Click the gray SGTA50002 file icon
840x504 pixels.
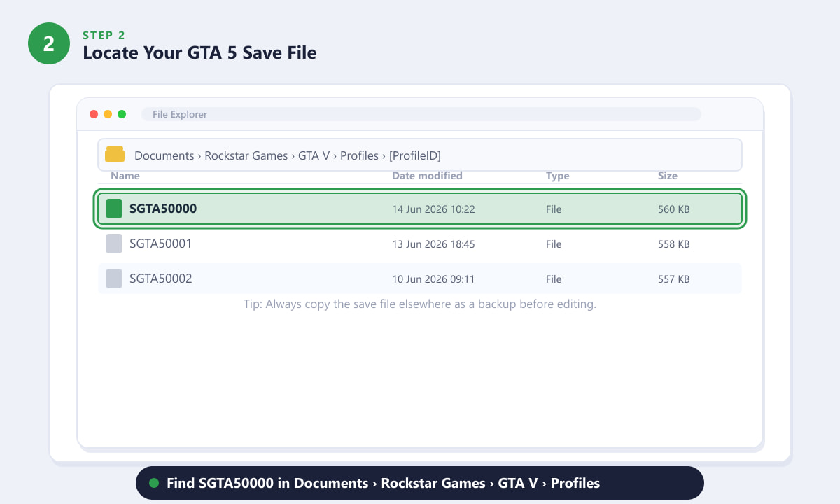tap(114, 279)
